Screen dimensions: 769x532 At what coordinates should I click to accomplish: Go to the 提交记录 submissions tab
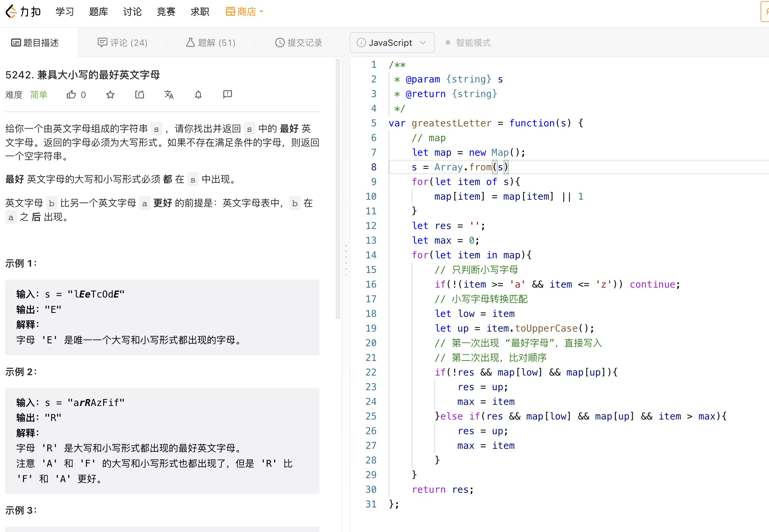[299, 43]
